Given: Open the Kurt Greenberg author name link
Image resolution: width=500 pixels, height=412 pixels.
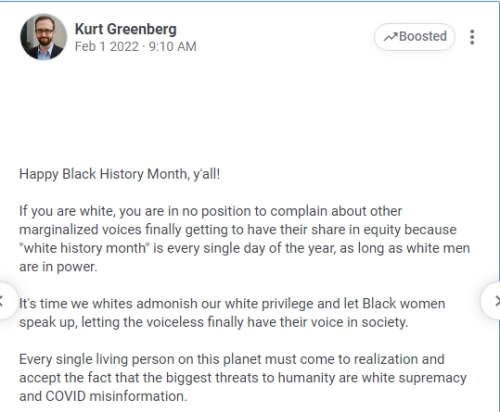Looking at the screenshot, I should 126,29.
